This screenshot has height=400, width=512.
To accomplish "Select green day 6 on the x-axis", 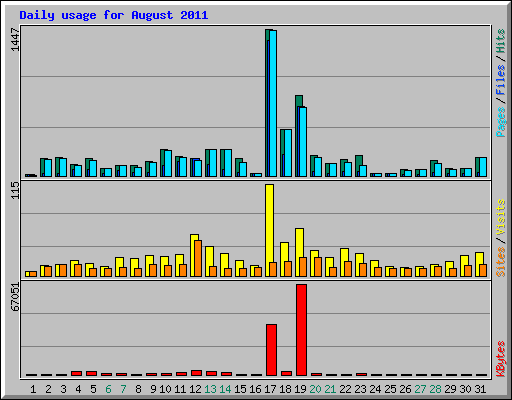I will click(x=108, y=389).
